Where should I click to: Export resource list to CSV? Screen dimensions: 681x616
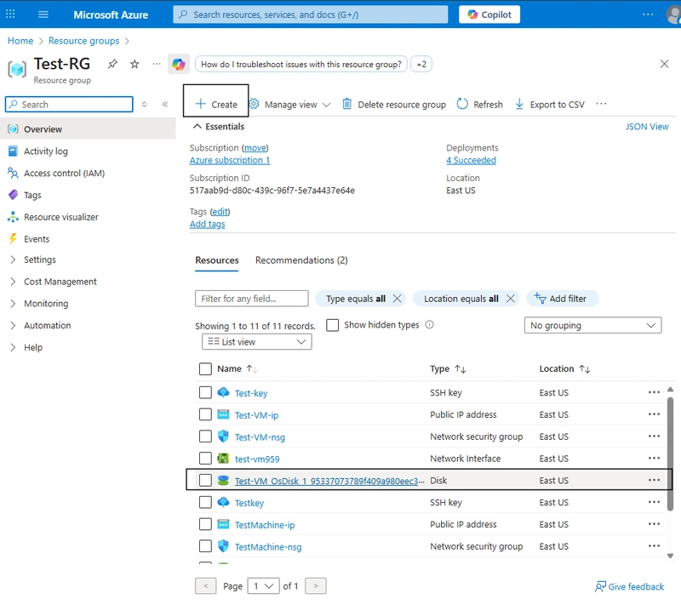point(549,104)
